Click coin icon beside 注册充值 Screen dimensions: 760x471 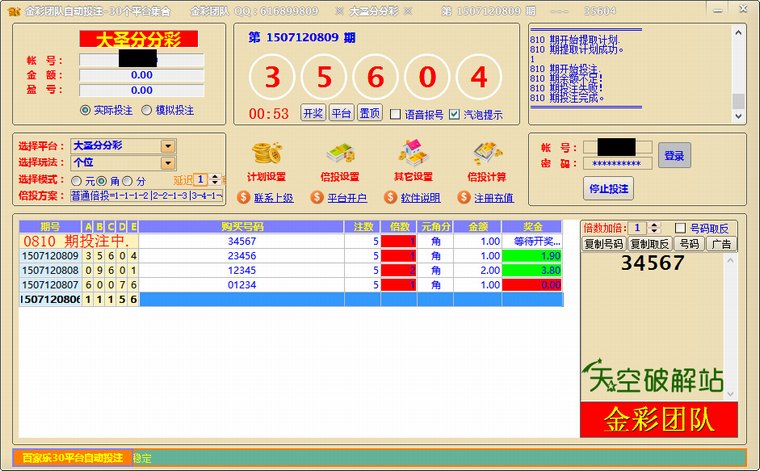pos(462,198)
